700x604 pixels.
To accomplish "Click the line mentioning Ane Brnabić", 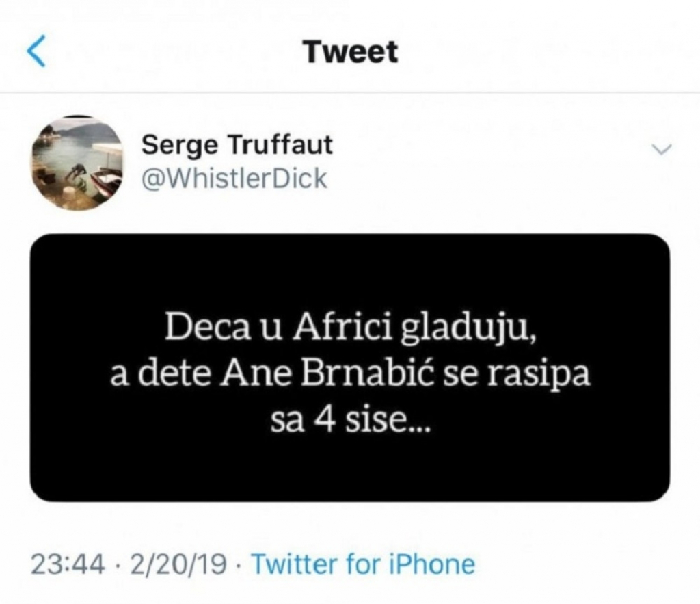I will [x=349, y=376].
